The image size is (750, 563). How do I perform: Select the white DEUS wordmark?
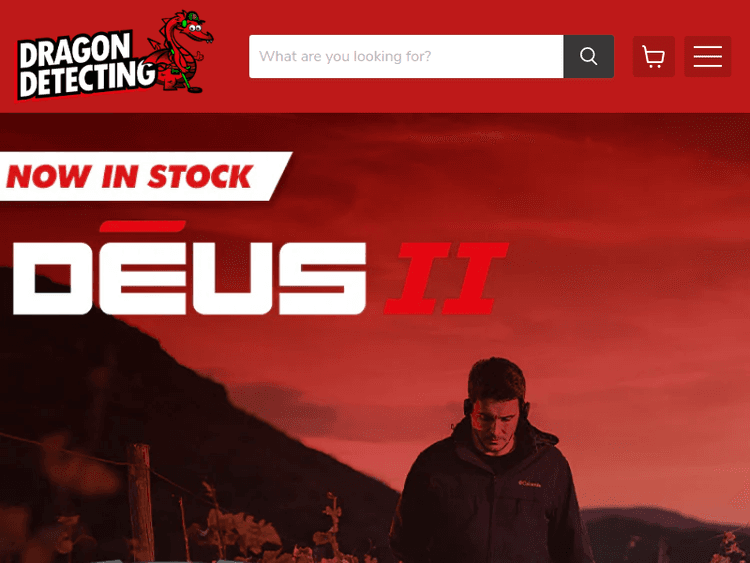click(x=189, y=278)
